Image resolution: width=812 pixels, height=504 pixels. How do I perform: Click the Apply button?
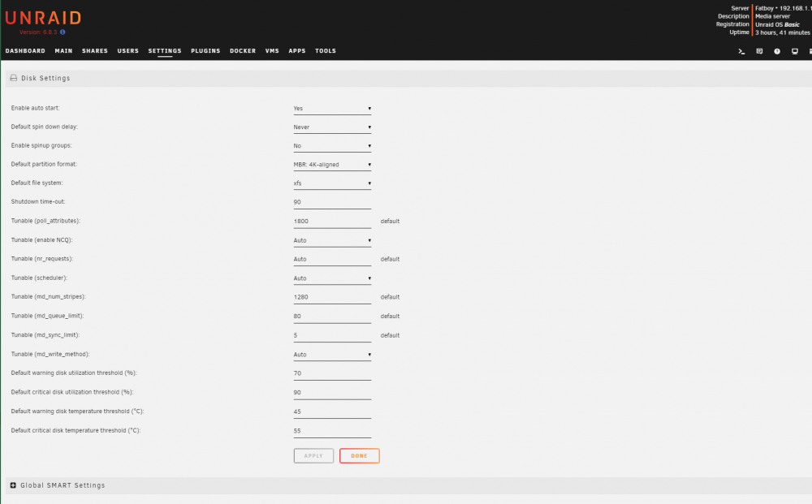tap(313, 456)
